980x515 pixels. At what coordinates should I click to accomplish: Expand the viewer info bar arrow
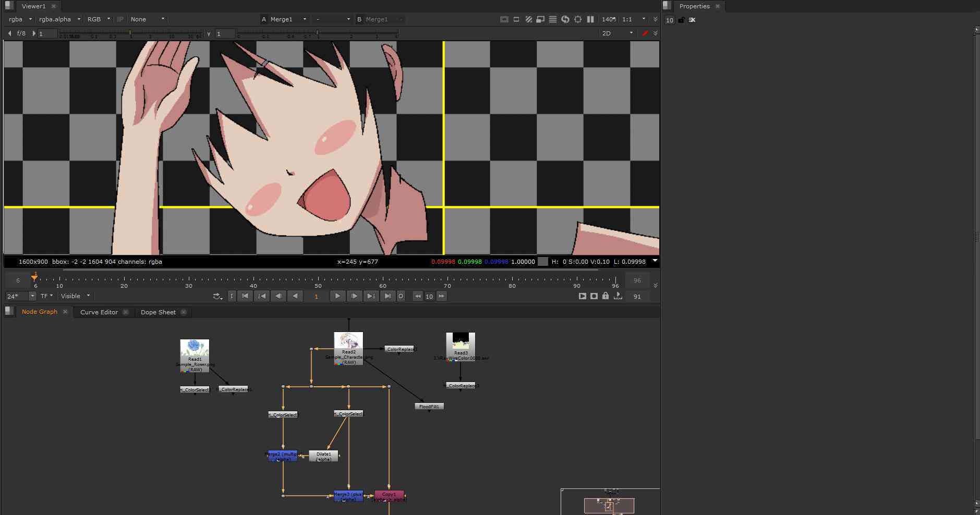(655, 261)
